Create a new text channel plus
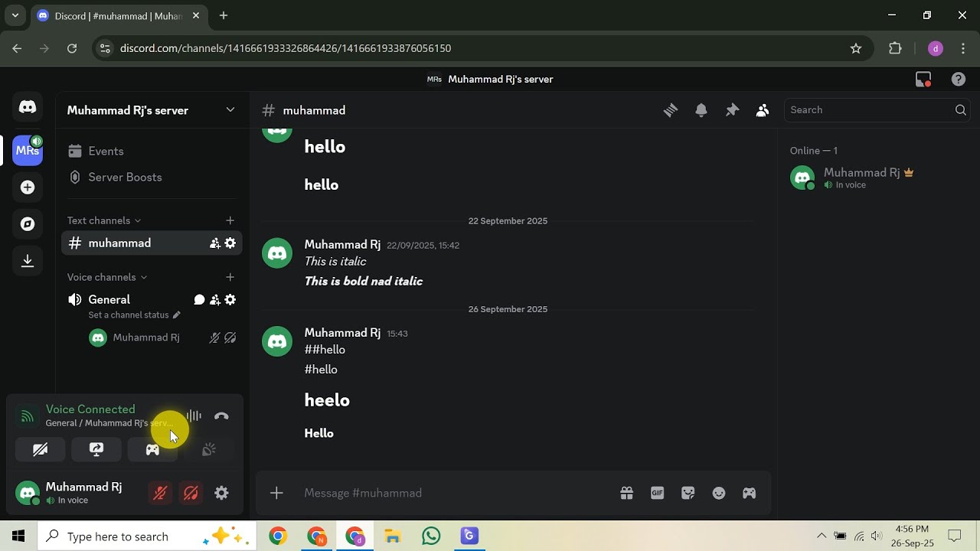Image resolution: width=980 pixels, height=551 pixels. point(230,220)
